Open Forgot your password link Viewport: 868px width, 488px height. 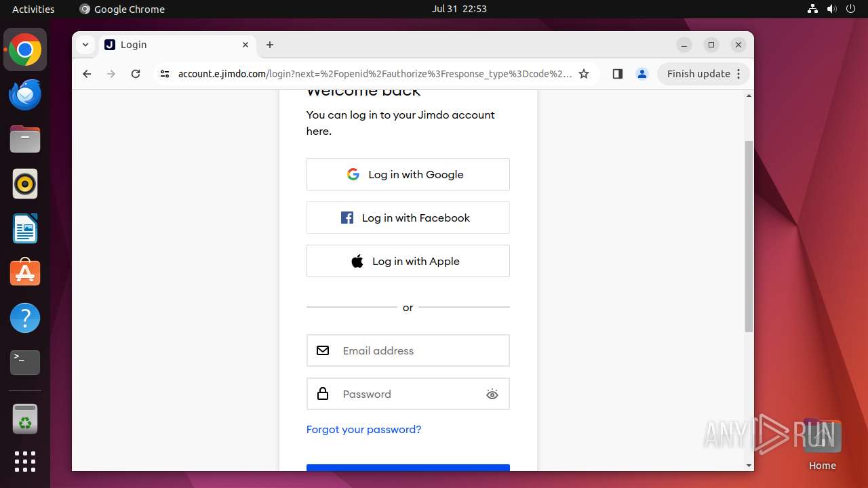[363, 429]
